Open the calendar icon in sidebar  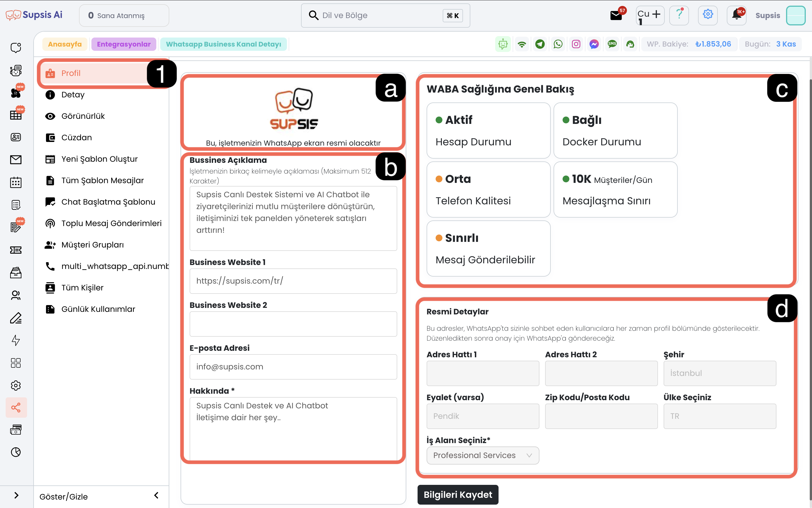[16, 182]
